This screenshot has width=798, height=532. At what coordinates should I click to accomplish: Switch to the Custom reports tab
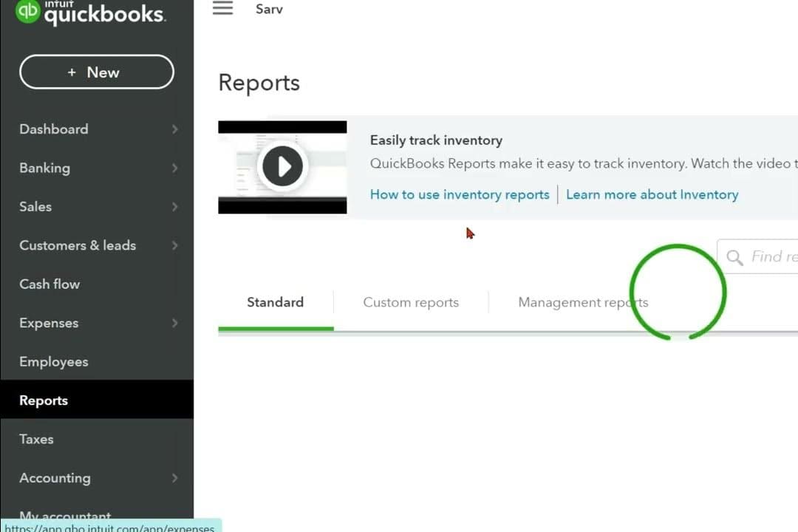tap(411, 302)
